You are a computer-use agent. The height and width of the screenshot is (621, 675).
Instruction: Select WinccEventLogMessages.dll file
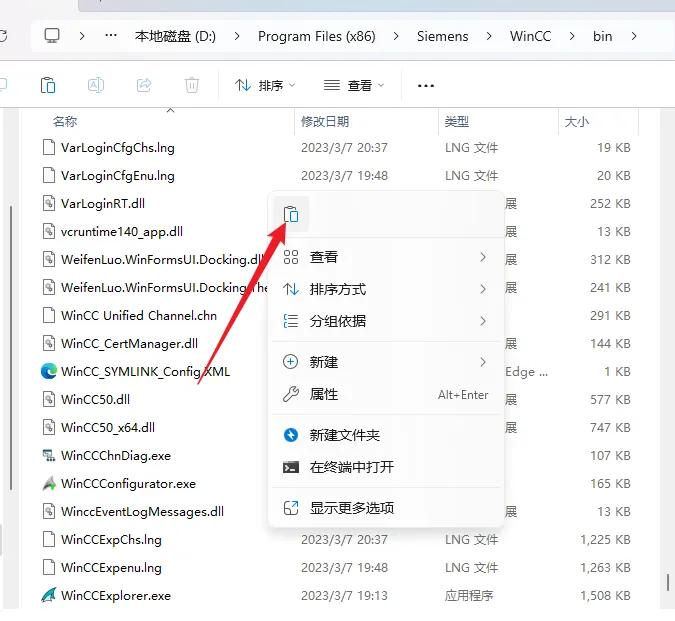[x=142, y=511]
